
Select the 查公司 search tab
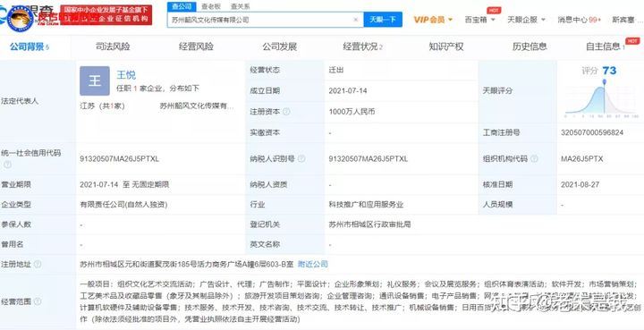coord(182,6)
